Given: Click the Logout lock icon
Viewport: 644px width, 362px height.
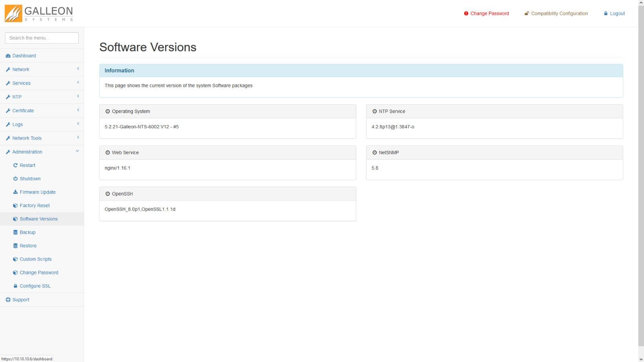Looking at the screenshot, I should pyautogui.click(x=605, y=14).
